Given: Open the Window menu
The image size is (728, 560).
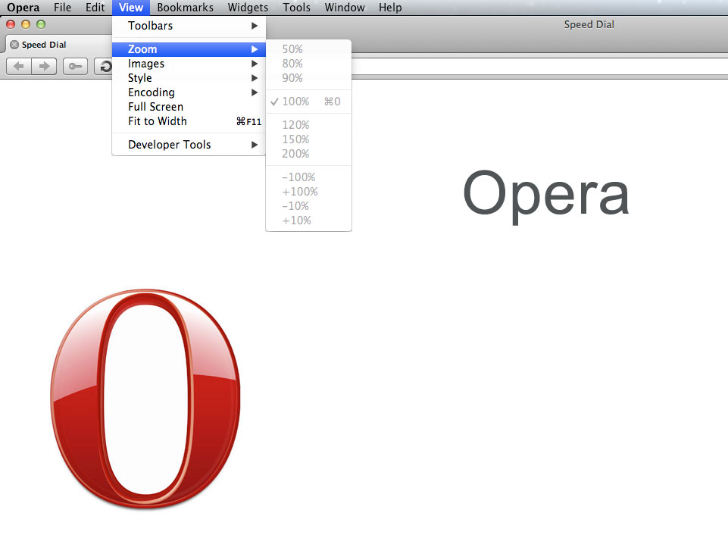Looking at the screenshot, I should pyautogui.click(x=345, y=8).
